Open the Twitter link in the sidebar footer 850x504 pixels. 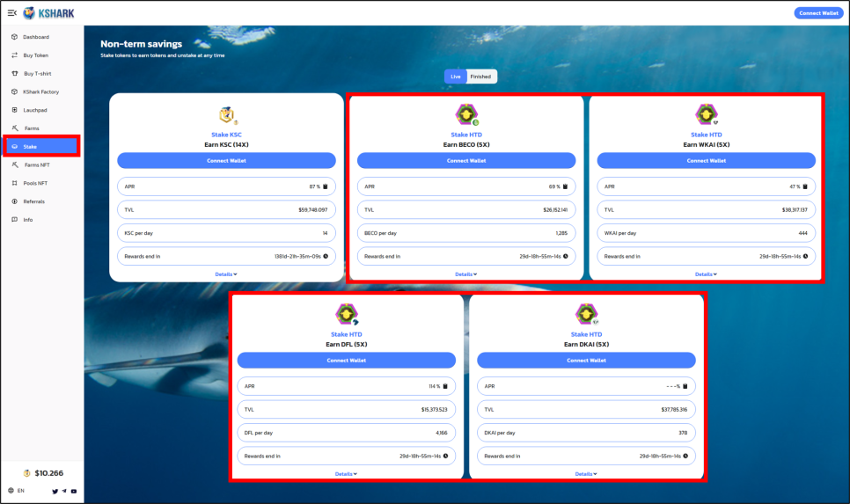click(55, 491)
